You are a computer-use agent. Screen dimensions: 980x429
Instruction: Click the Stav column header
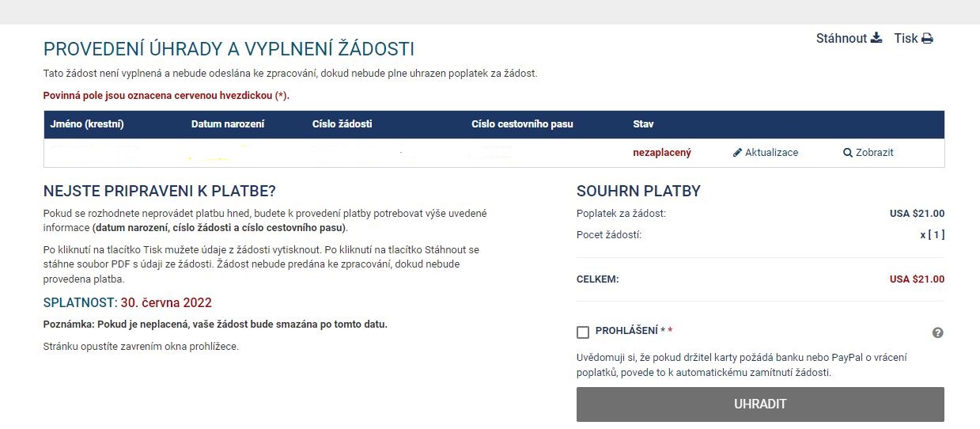(x=644, y=124)
